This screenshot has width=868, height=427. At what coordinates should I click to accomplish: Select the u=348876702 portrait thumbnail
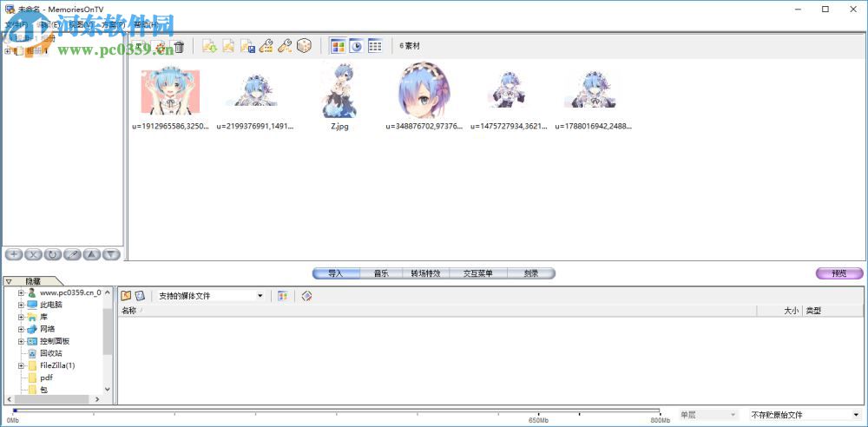(424, 90)
